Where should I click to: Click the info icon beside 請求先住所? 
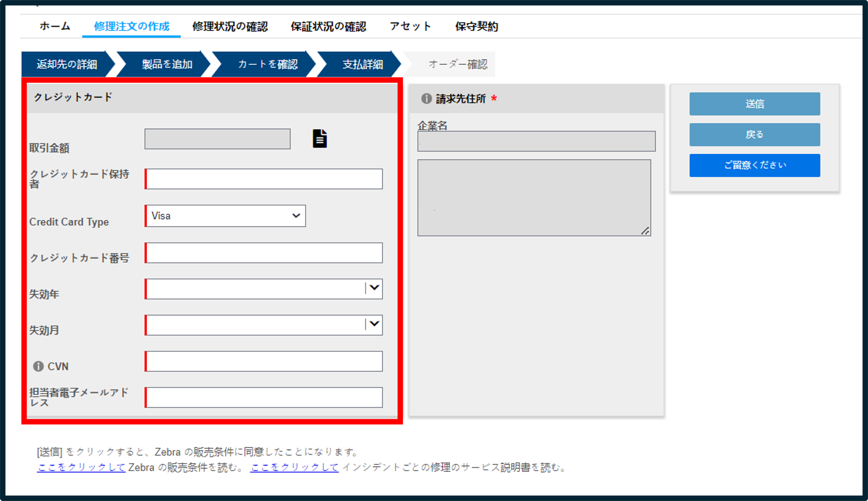(426, 99)
